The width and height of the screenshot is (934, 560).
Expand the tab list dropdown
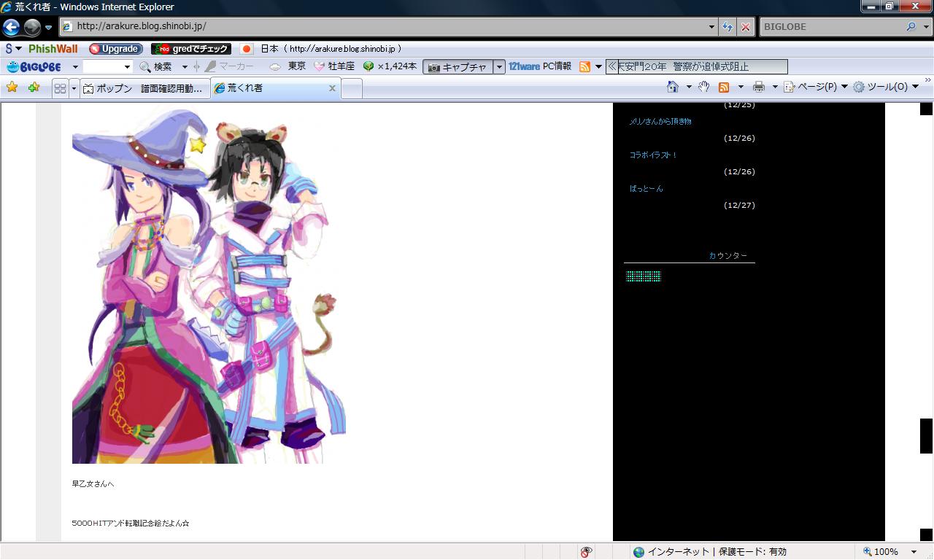point(74,88)
